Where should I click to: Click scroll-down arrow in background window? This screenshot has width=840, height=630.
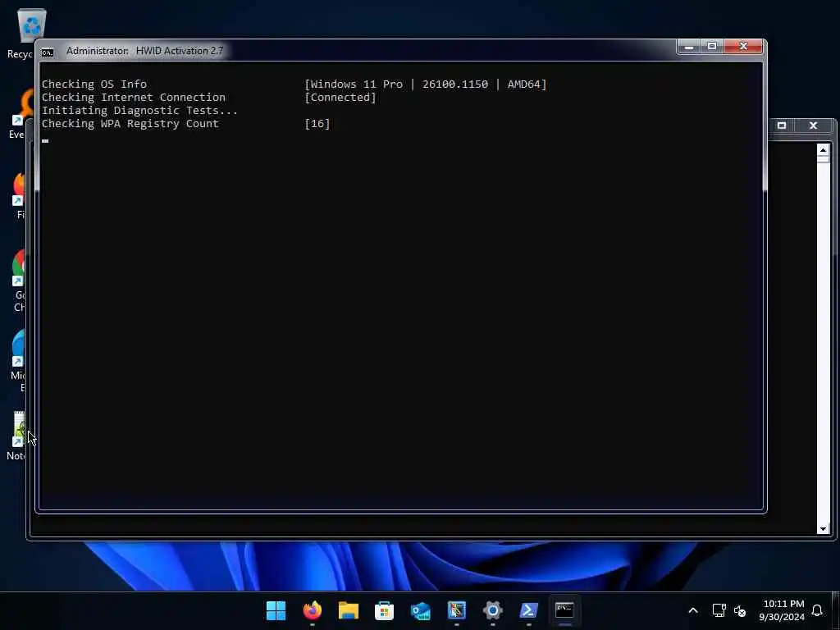(824, 529)
